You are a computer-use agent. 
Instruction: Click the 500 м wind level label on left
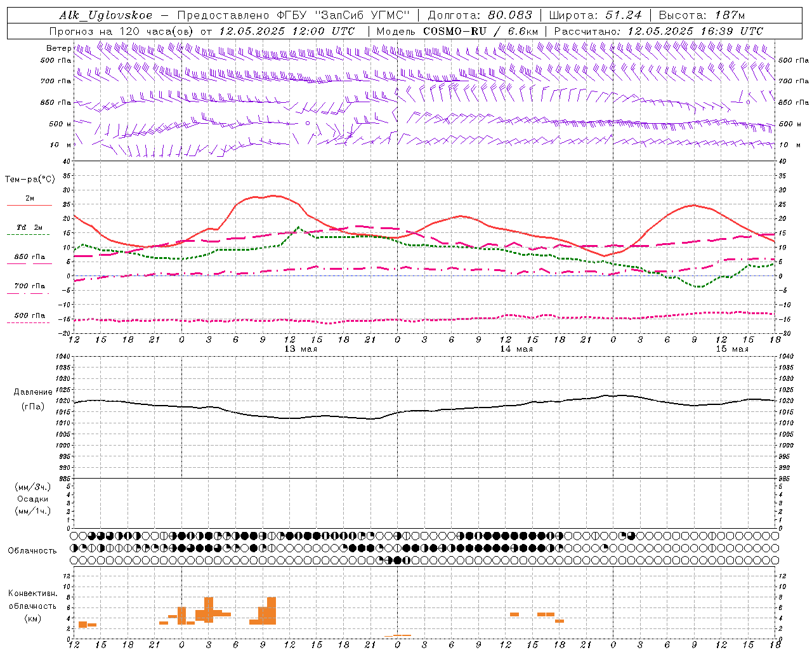pyautogui.click(x=60, y=124)
